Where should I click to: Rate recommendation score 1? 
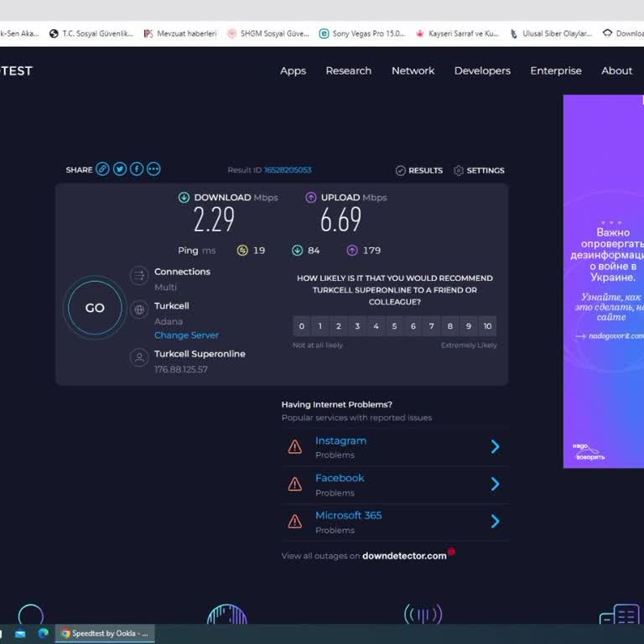click(320, 326)
